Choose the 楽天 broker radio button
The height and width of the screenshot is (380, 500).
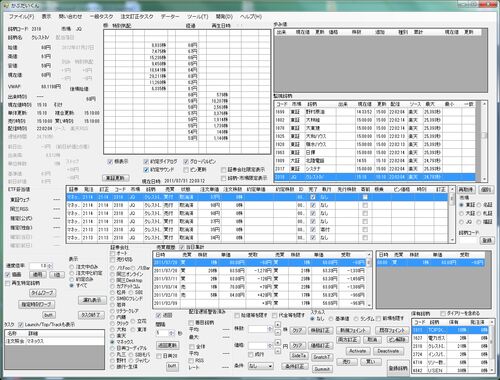tap(113, 336)
